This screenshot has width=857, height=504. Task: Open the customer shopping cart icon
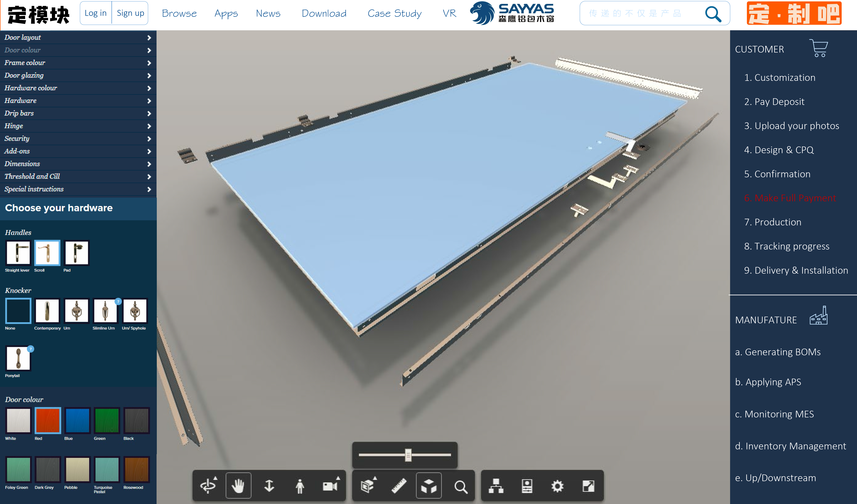point(819,48)
